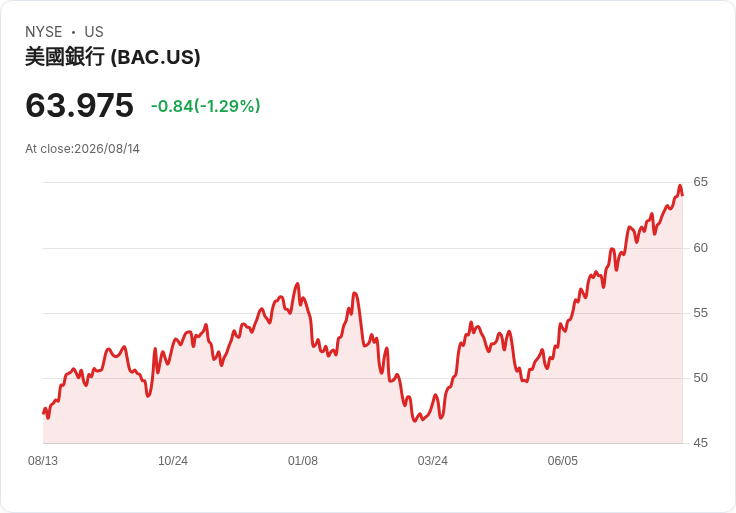Click the 45 y-axis price label
The height and width of the screenshot is (513, 736).
(700, 443)
